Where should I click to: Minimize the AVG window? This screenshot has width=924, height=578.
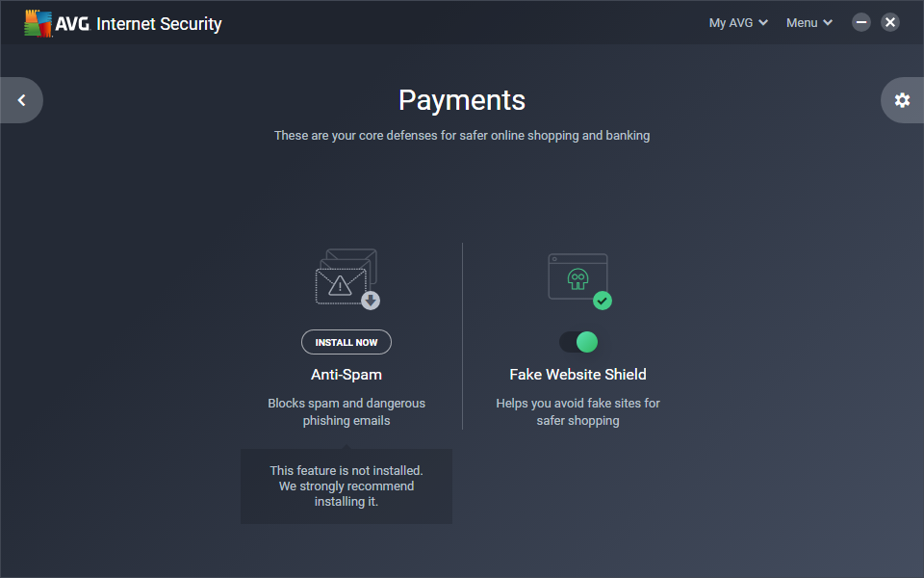pyautogui.click(x=860, y=22)
